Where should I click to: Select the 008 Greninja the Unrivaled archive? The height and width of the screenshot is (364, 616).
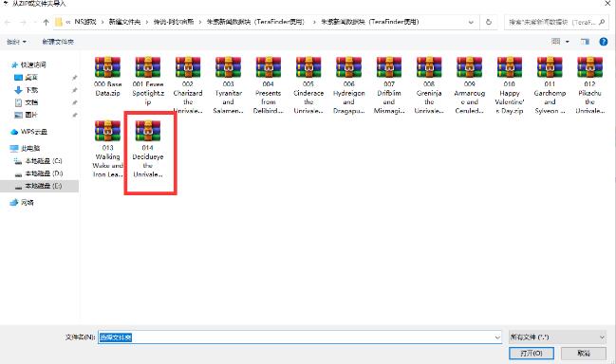click(429, 84)
